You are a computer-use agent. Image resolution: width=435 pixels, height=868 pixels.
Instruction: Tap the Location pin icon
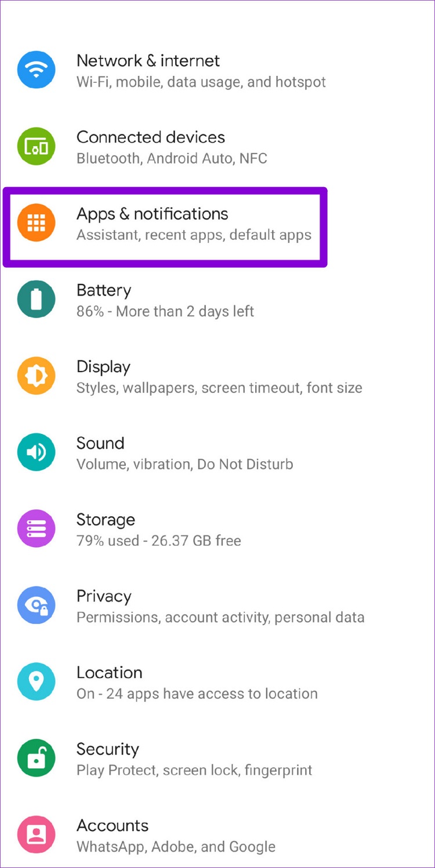click(37, 682)
